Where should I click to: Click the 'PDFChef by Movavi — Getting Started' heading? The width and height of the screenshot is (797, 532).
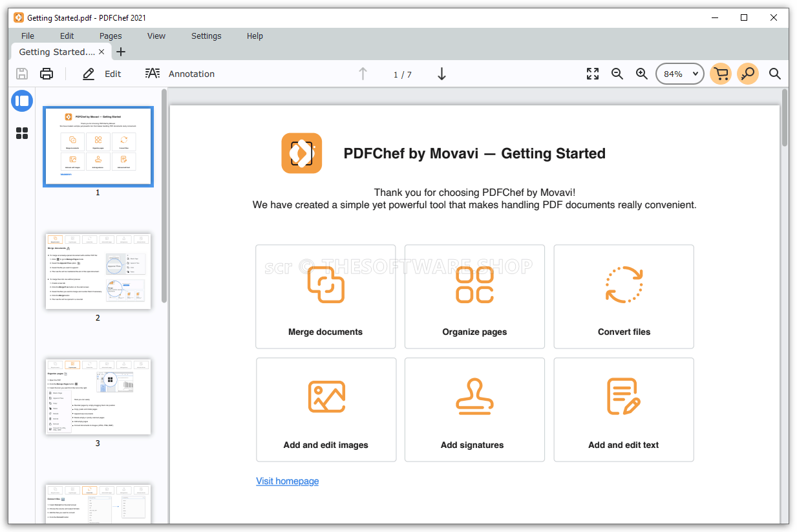coord(474,154)
